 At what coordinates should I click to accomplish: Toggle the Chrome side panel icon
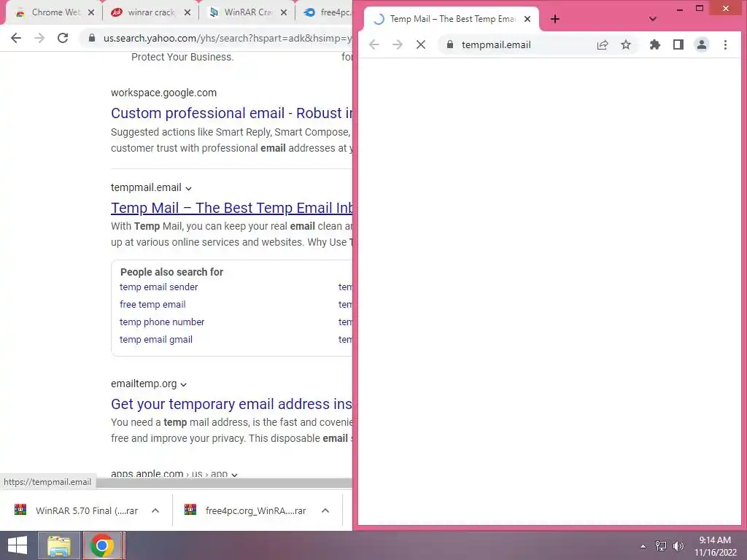(678, 44)
